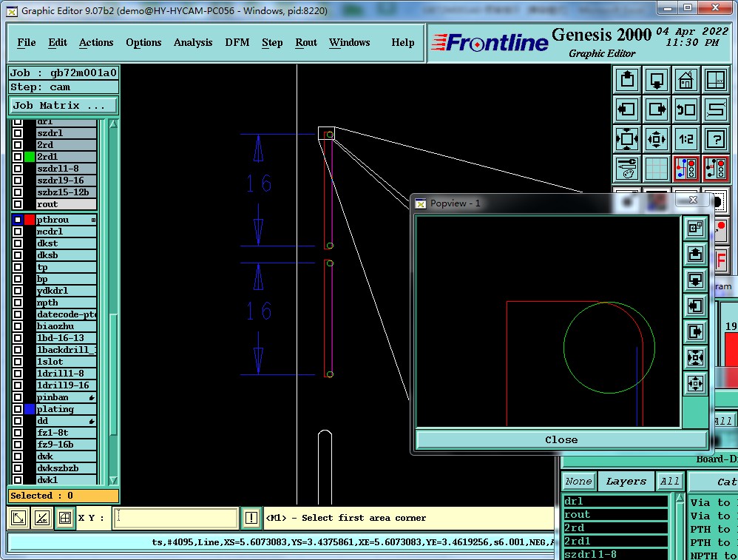This screenshot has width=738, height=560.
Task: Click the Home view icon
Action: coord(685,79)
